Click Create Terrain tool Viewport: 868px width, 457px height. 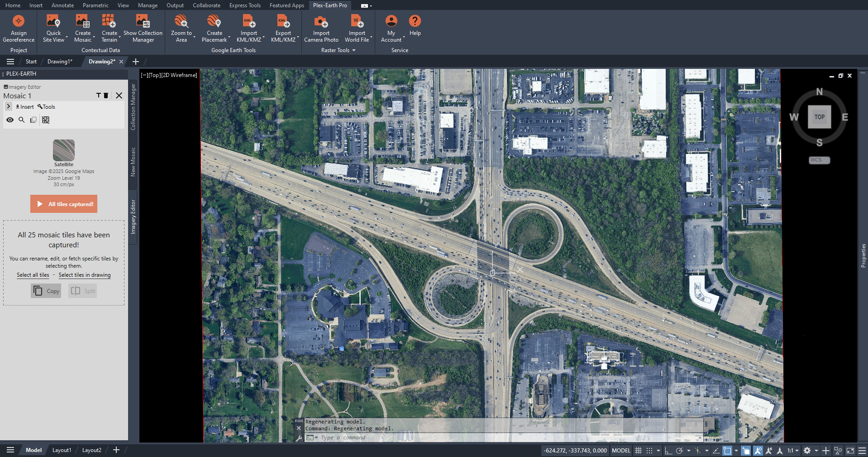109,29
